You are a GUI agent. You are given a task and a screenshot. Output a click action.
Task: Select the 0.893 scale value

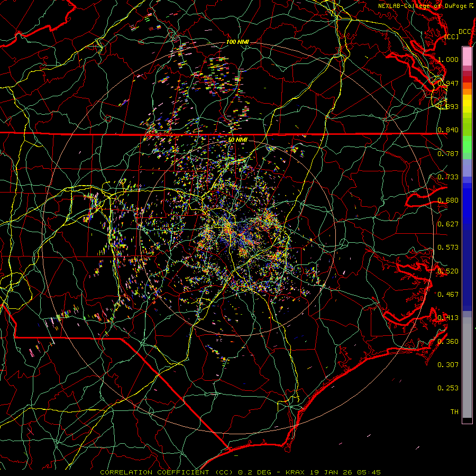click(448, 106)
